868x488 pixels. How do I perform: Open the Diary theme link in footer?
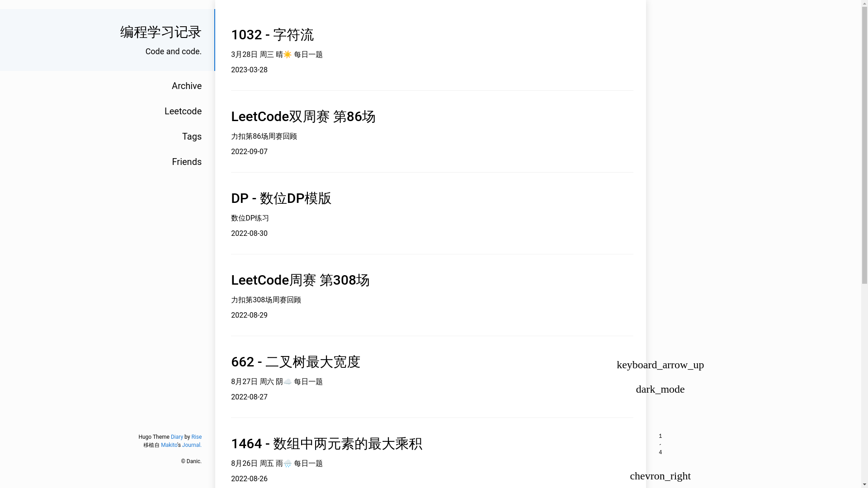click(x=177, y=437)
